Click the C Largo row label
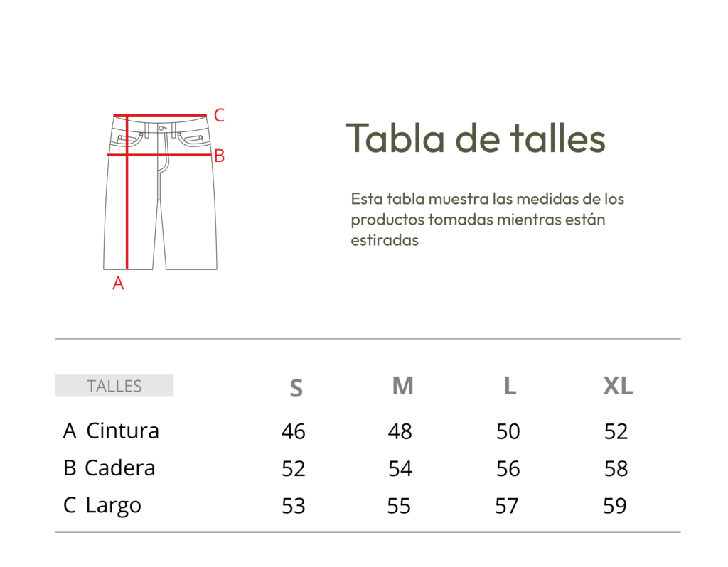728x567 pixels. pyautogui.click(x=102, y=505)
